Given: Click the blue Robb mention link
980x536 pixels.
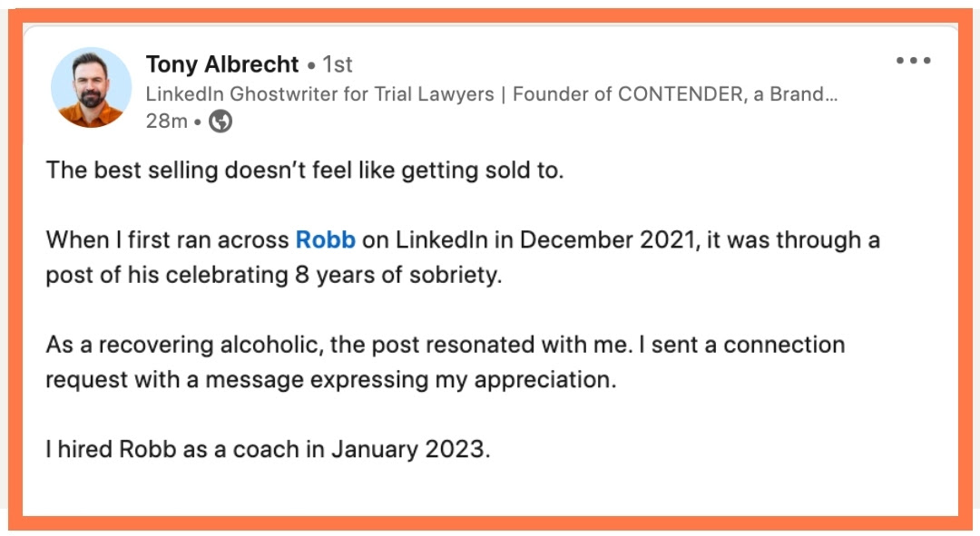Looking at the screenshot, I should coord(326,240).
